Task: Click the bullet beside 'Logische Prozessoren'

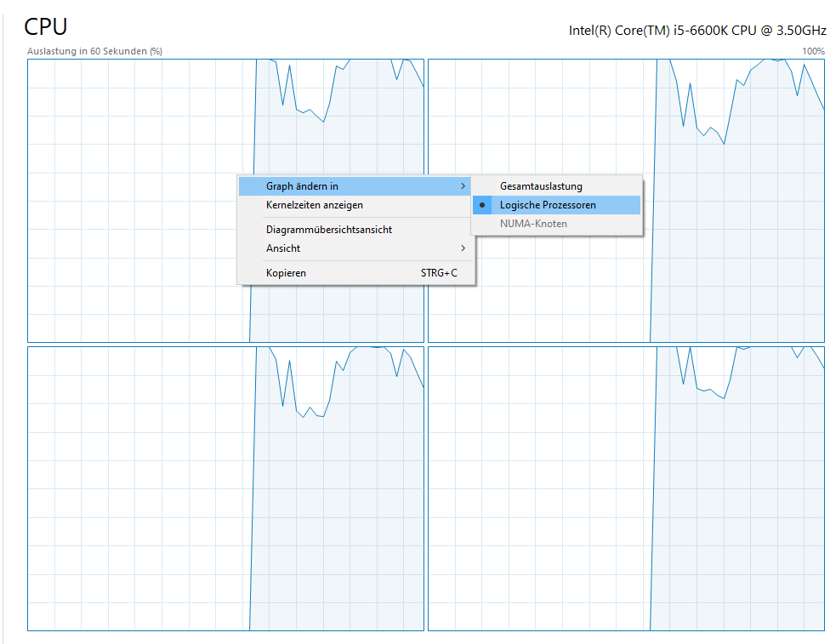Action: 482,205
